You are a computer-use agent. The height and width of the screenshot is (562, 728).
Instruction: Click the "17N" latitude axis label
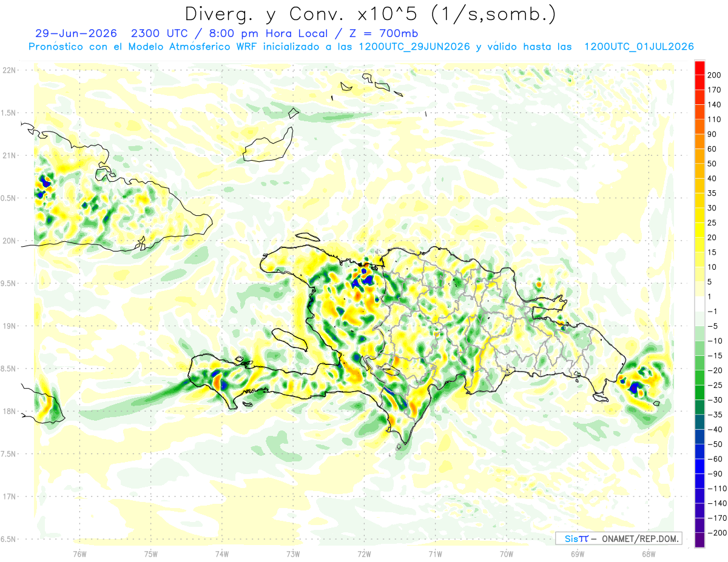click(x=9, y=497)
